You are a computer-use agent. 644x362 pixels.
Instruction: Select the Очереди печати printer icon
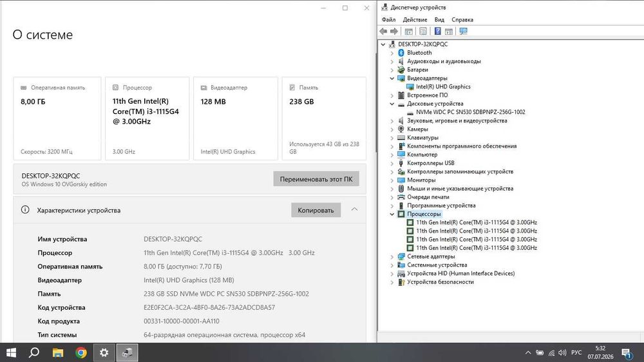(x=401, y=197)
